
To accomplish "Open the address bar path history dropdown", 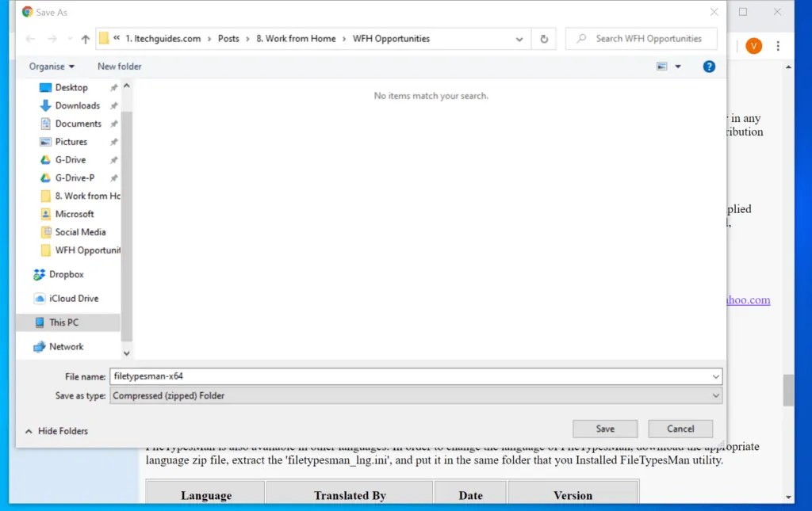I will [519, 39].
